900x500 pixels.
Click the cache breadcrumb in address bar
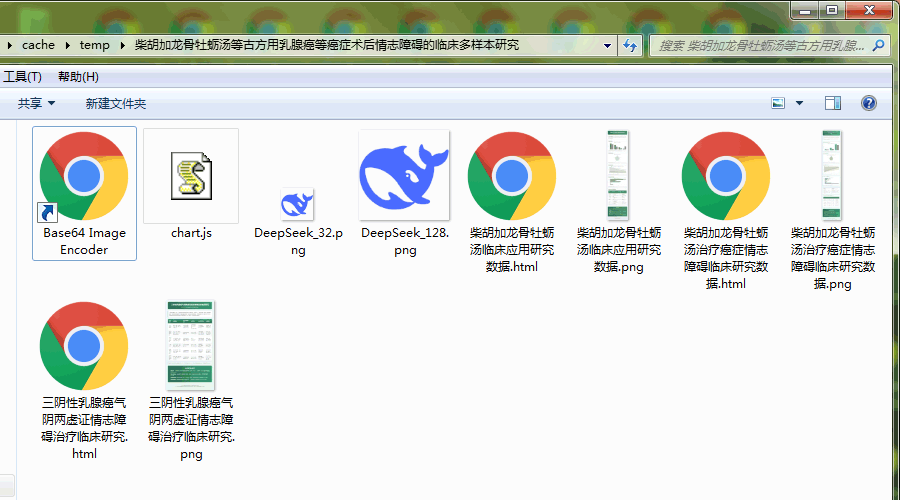(38, 45)
